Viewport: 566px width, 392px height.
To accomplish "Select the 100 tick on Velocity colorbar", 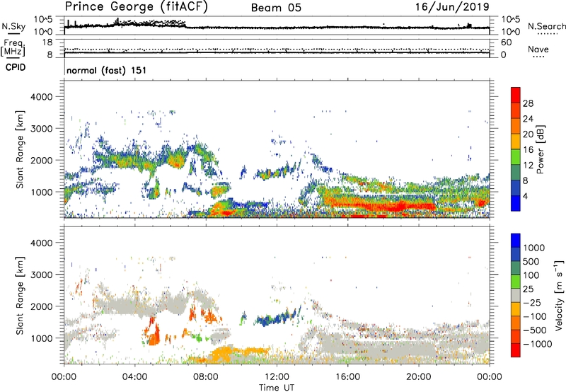I will pos(531,275).
